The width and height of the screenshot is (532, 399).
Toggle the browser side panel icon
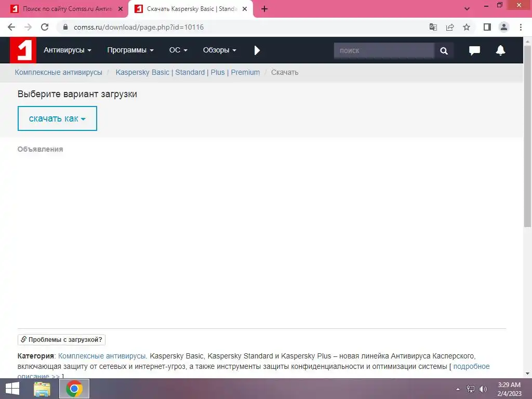coord(487,27)
